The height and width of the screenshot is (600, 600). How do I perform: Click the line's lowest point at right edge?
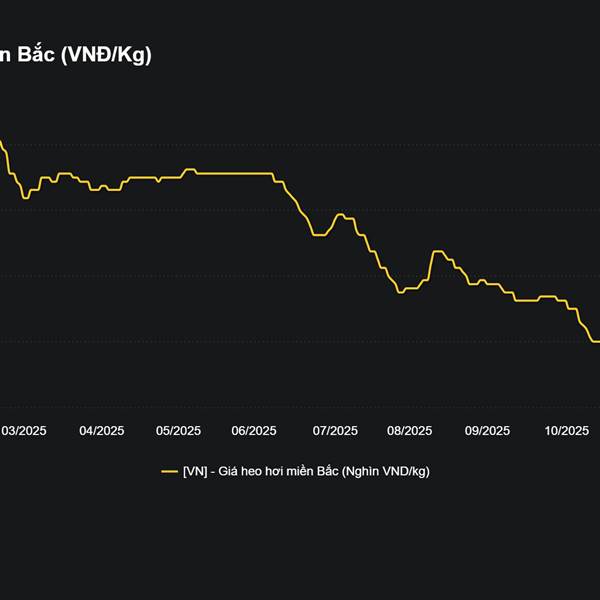click(x=596, y=341)
